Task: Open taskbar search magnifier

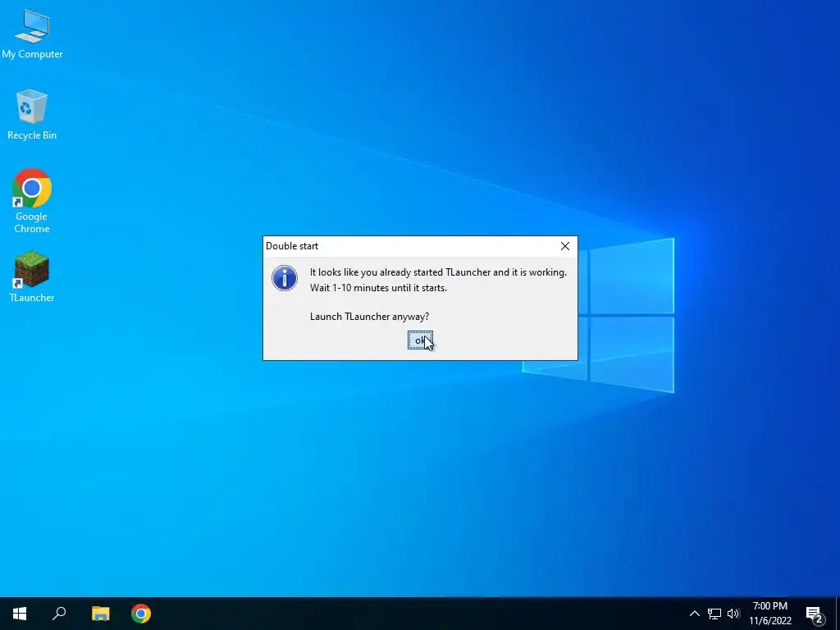Action: pos(59,614)
